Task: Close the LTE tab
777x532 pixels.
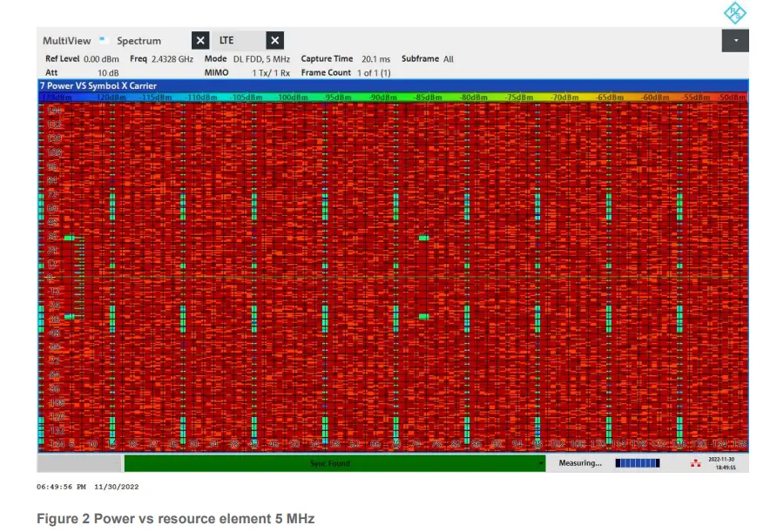Action: coord(274,40)
